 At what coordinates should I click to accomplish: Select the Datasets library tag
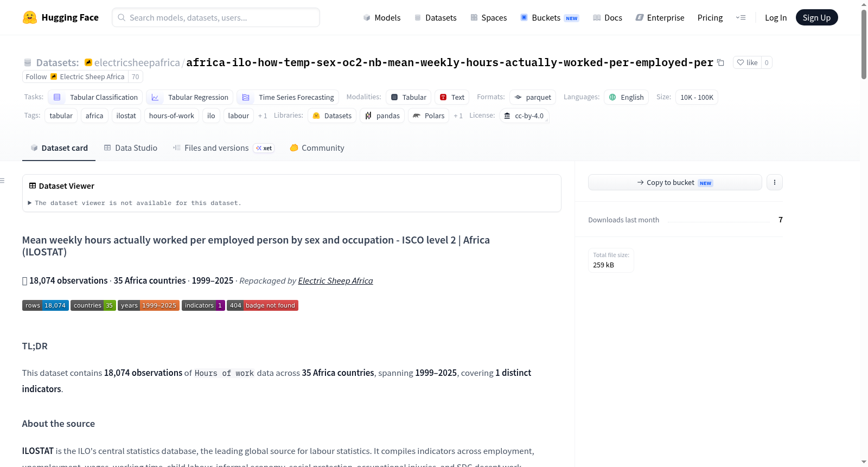pos(332,116)
